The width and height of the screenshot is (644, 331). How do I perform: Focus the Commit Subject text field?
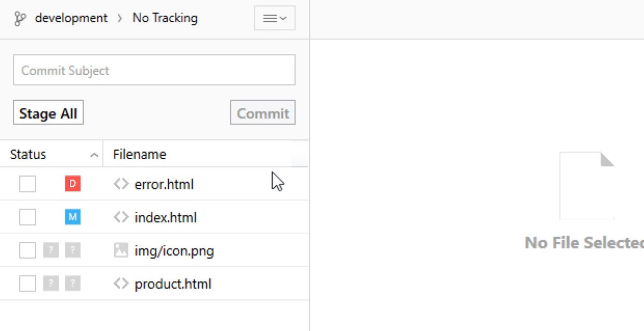pyautogui.click(x=154, y=71)
